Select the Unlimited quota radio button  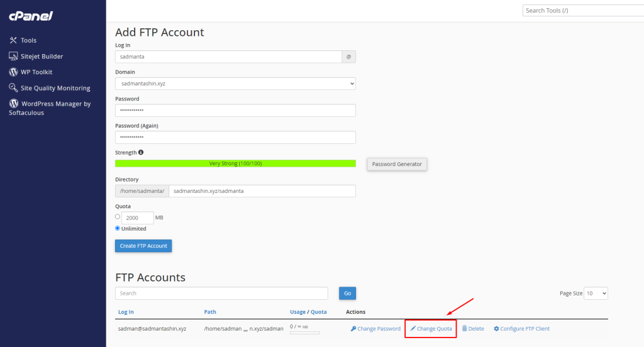point(118,228)
